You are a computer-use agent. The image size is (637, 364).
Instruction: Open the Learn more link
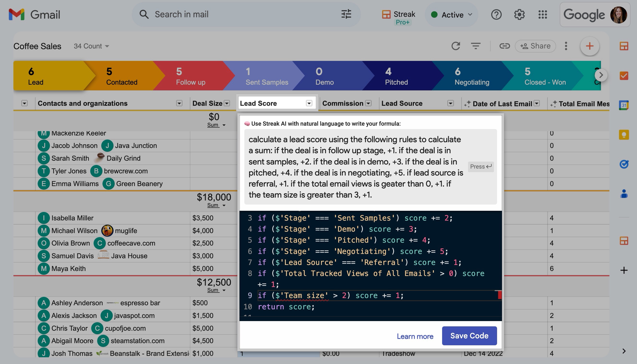coord(415,336)
